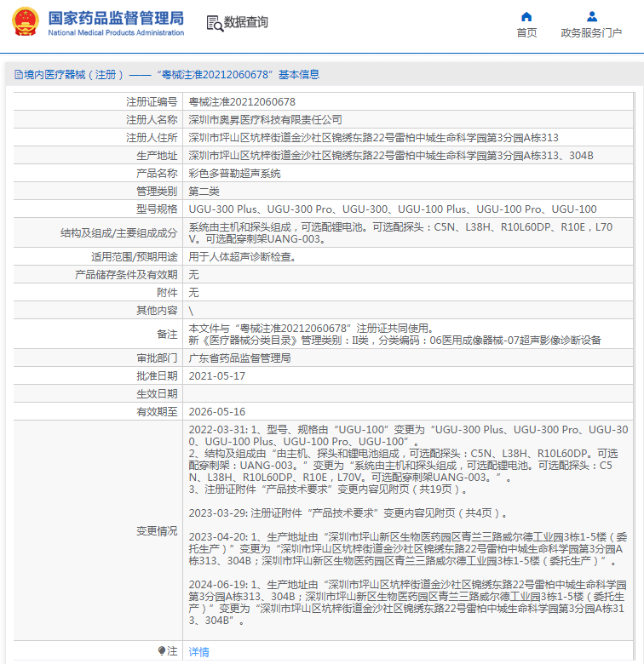The width and height of the screenshot is (644, 664).
Task: Click the 注册人名称 row label
Action: 152,120
